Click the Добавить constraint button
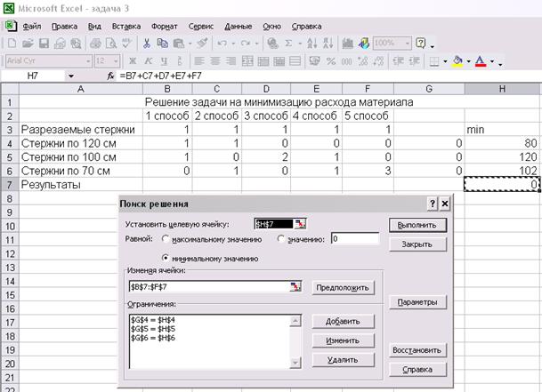The height and width of the screenshot is (392, 542). [x=342, y=322]
